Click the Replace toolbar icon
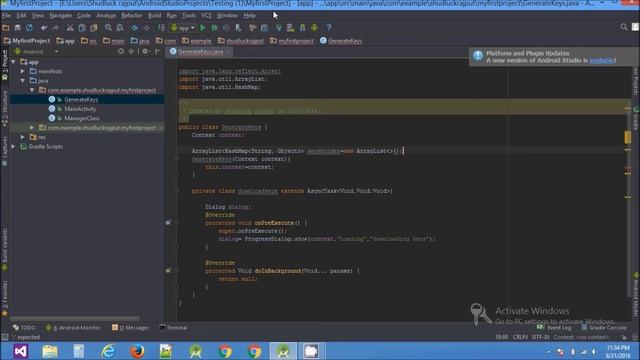 point(120,28)
